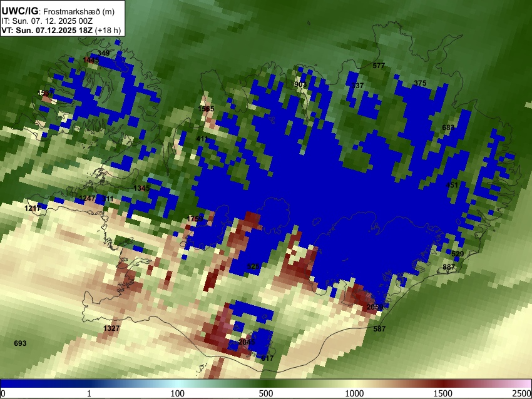Click the 1327 value label
Viewport: 532px width, 399px height.
(x=111, y=328)
